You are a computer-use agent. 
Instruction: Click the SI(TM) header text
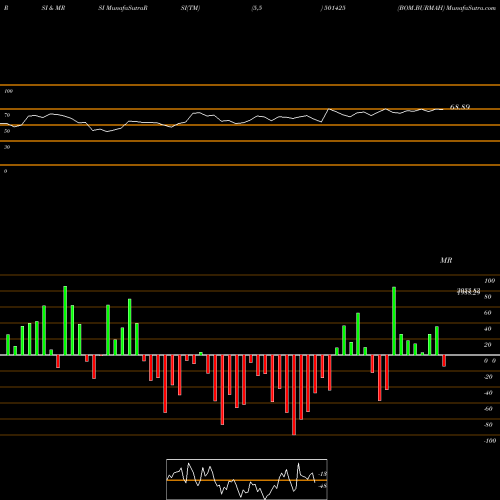(190, 8)
